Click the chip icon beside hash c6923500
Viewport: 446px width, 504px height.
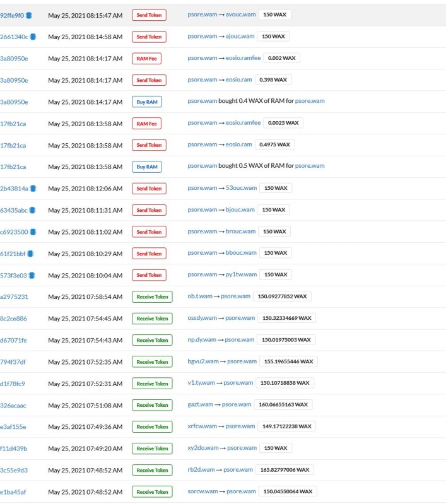[x=33, y=231]
